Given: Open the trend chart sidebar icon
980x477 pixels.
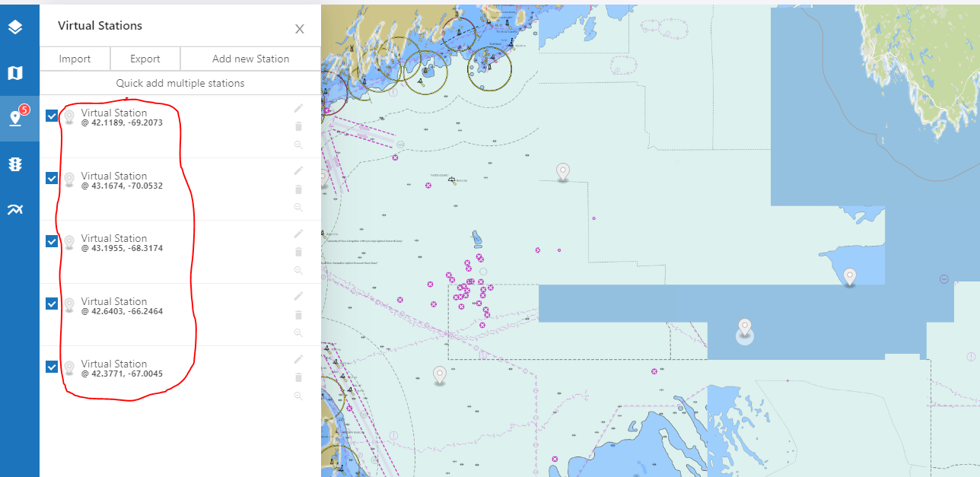Looking at the screenshot, I should point(15,210).
